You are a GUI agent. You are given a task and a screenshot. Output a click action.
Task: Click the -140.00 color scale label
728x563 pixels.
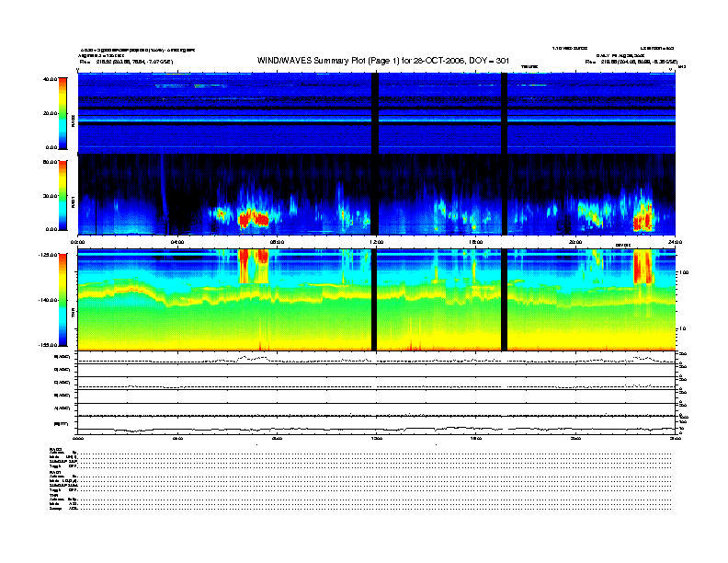tap(48, 300)
